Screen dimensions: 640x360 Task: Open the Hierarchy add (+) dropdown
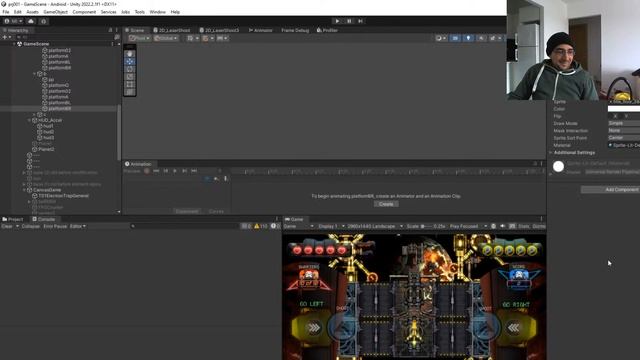point(7,37)
